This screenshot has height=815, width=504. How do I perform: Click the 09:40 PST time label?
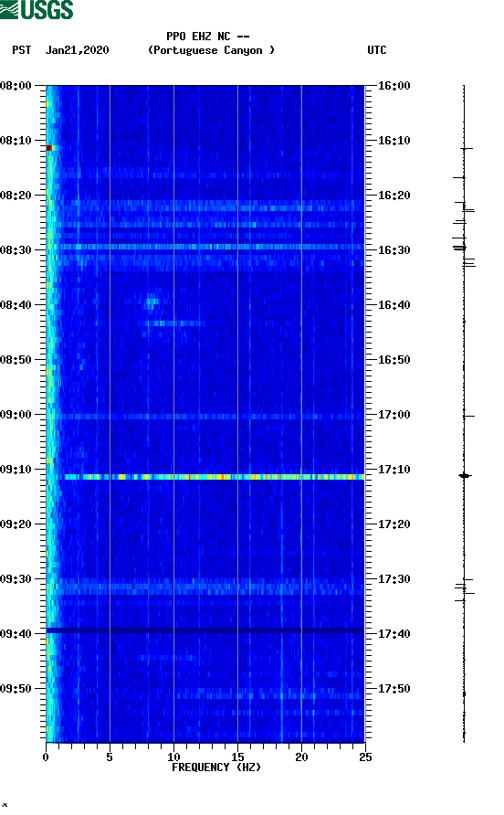click(16, 633)
